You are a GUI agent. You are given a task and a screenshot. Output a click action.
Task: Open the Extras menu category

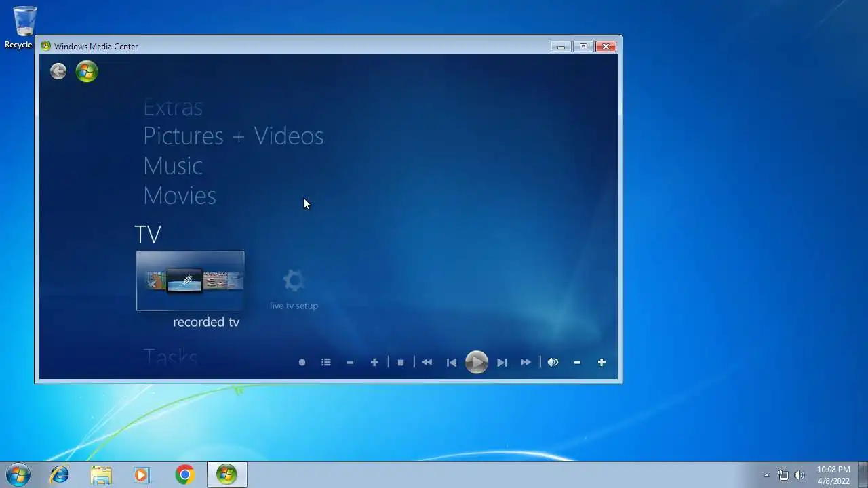(173, 107)
